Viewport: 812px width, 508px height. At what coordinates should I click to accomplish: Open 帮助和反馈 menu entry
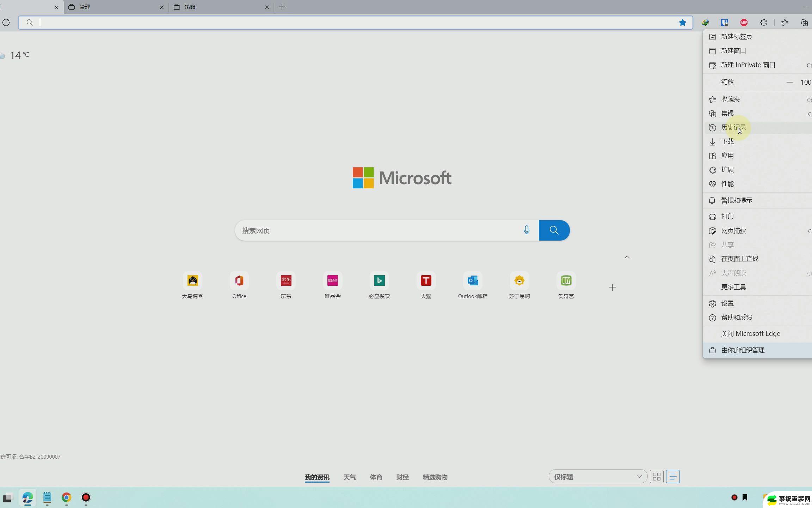point(758,317)
